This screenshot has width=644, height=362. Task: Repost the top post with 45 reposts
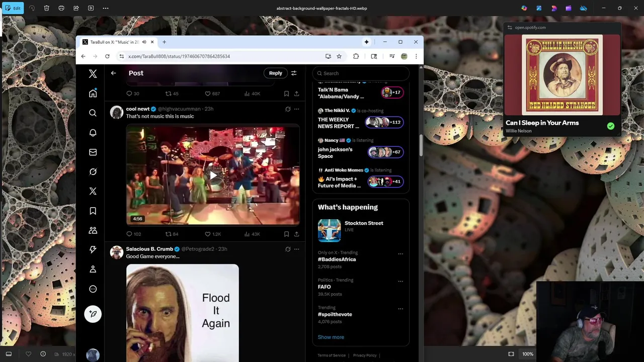point(172,94)
